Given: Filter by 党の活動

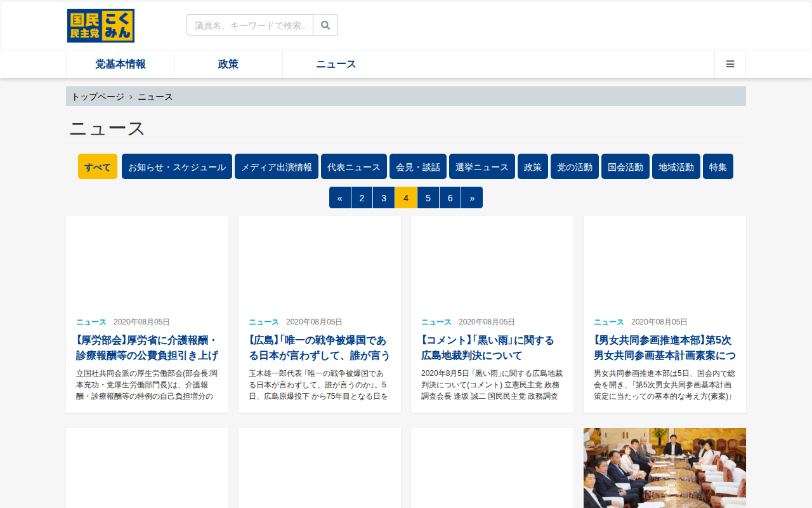Looking at the screenshot, I should [575, 166].
